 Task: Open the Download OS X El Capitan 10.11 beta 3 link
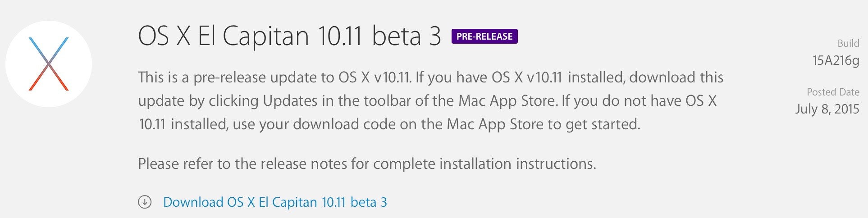click(275, 202)
